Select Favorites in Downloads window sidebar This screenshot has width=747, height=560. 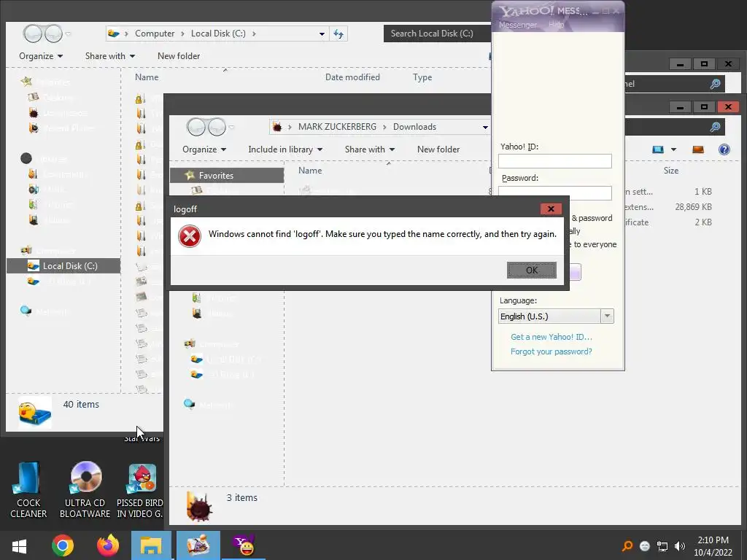tap(227, 175)
